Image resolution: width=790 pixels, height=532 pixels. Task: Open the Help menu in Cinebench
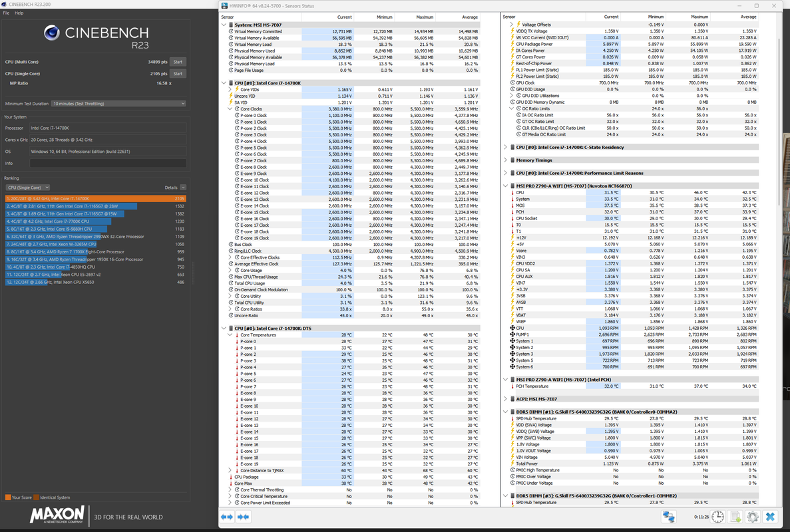tap(19, 13)
